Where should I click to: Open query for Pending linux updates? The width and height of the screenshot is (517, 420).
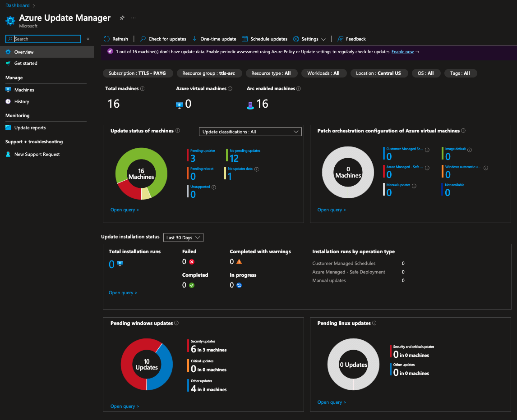[x=332, y=402]
